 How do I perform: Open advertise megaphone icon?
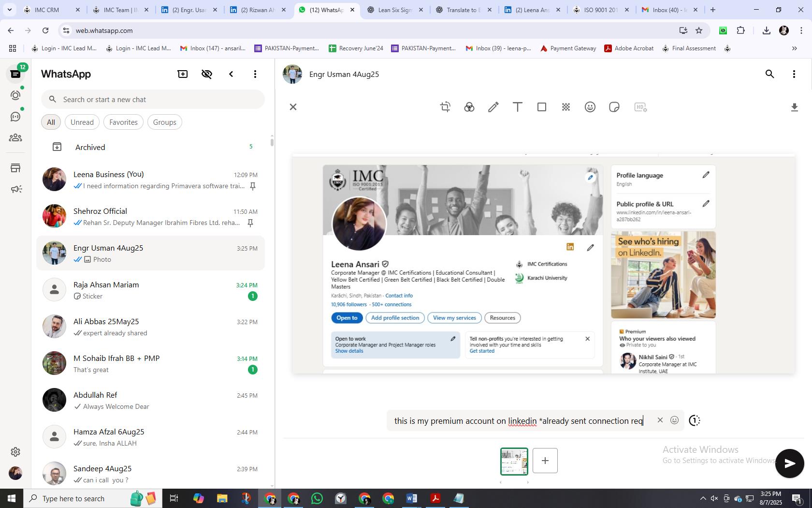tap(15, 189)
